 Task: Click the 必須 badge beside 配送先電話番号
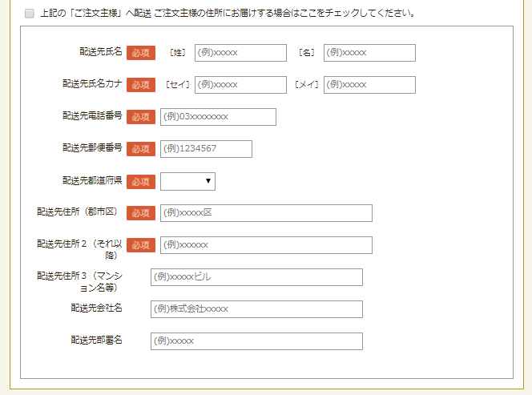tap(141, 117)
